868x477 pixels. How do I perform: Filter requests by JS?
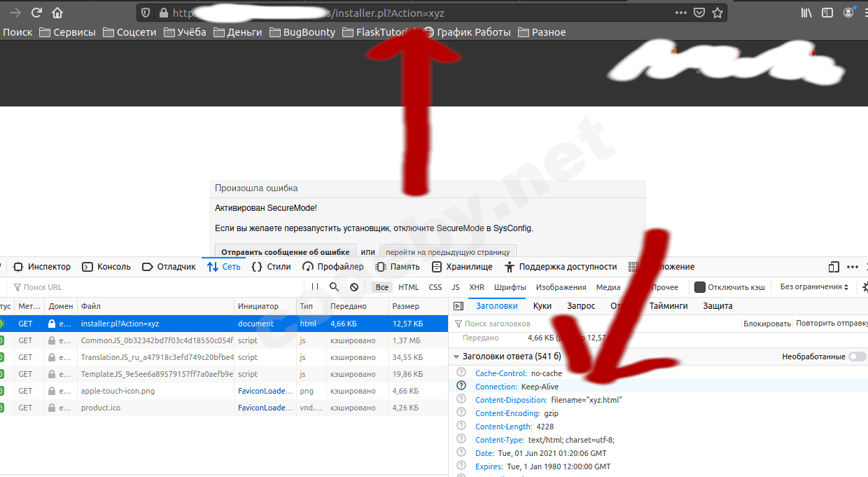[x=456, y=287]
